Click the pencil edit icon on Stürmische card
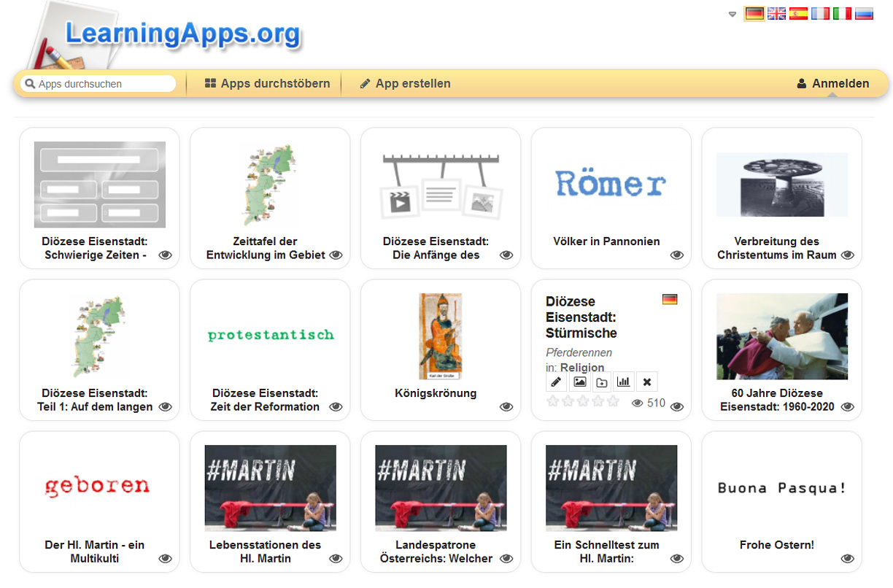The image size is (893, 588). point(556,382)
